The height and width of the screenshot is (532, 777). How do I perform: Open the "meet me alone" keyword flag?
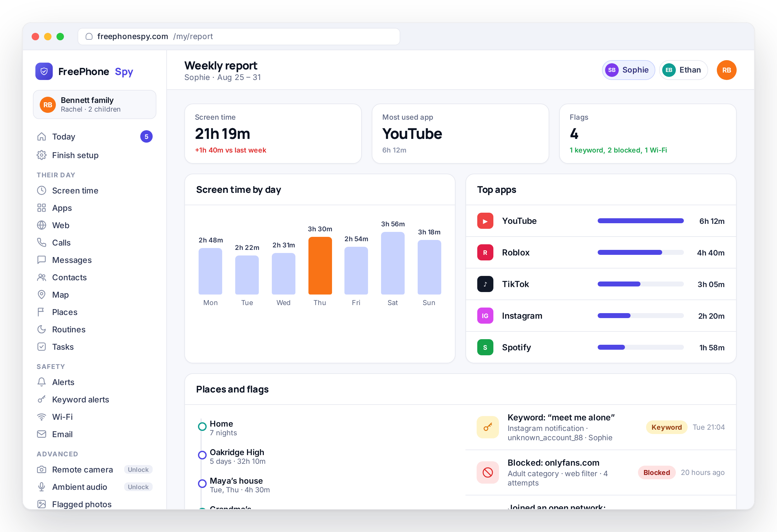click(x=601, y=428)
